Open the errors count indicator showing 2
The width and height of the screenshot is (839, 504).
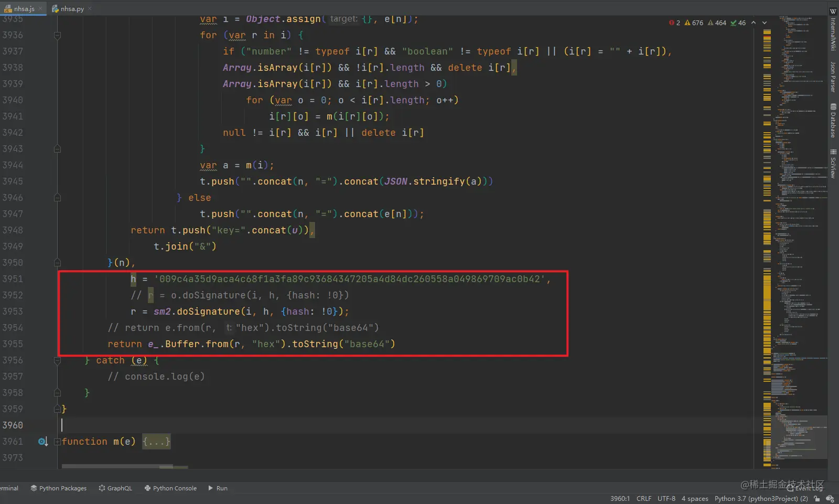click(x=674, y=23)
